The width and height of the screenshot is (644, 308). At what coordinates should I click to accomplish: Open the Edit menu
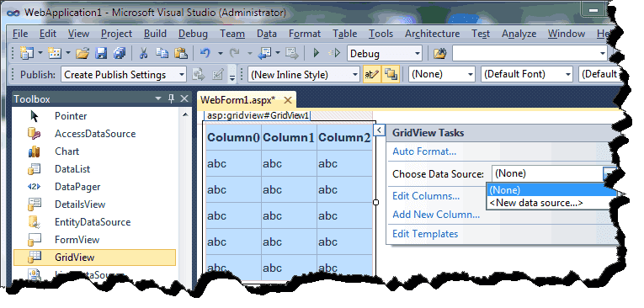tap(48, 34)
